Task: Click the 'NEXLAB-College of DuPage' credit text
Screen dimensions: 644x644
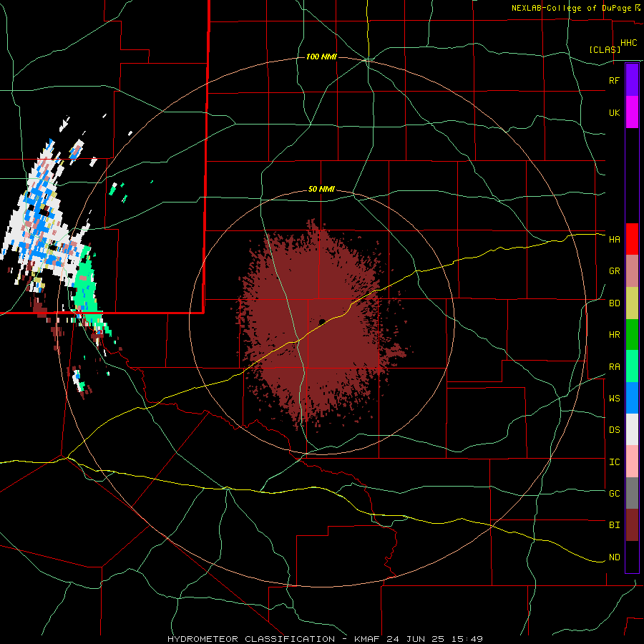Action: point(571,8)
